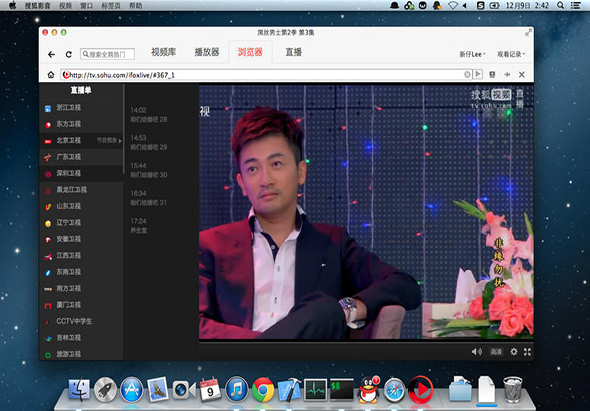Click the 16:34 program entry
Image resolution: width=590 pixels, height=411 pixels.
coord(149,198)
